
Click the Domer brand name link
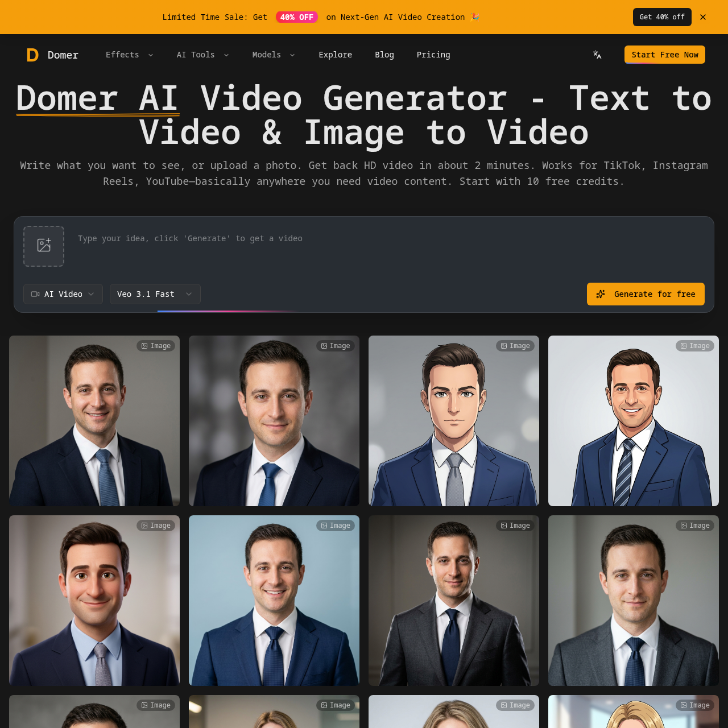(63, 55)
